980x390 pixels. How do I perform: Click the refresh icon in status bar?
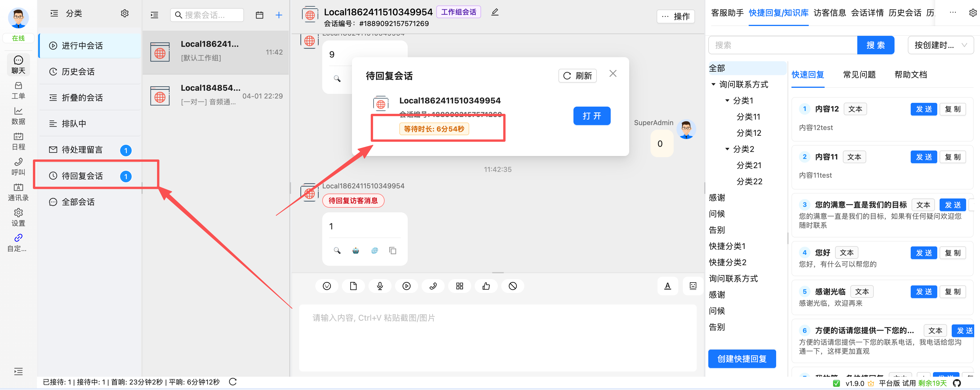click(233, 382)
